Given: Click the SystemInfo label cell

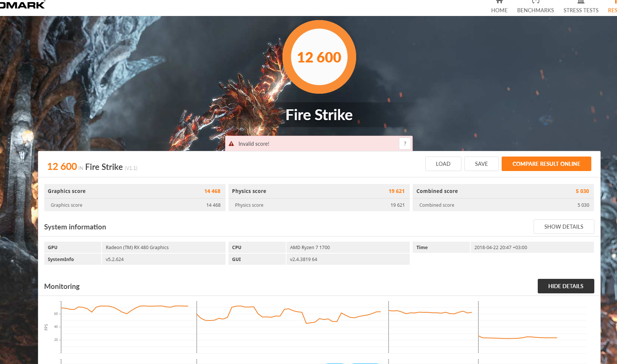Looking at the screenshot, I should click(x=73, y=259).
